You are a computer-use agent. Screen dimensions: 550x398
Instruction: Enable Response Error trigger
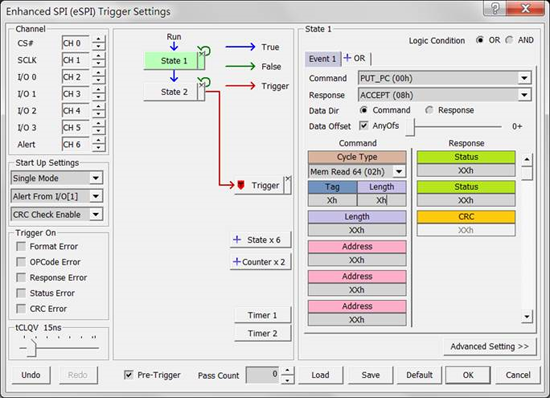21,277
